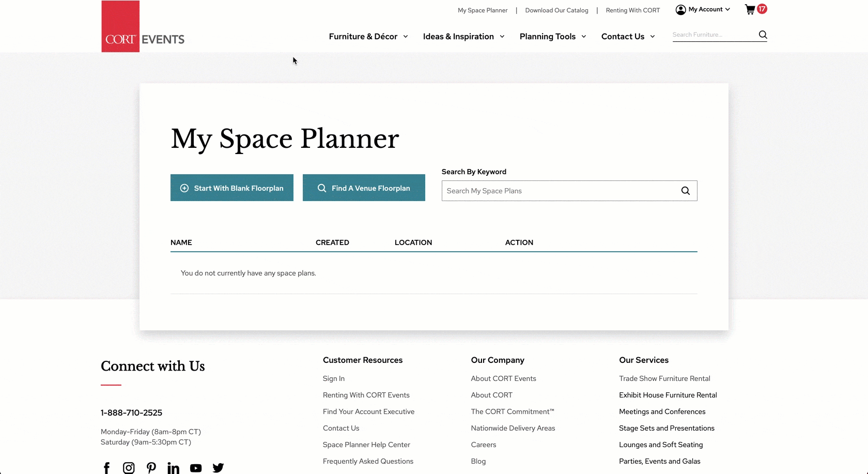Screen dimensions: 868x474
Task: Open Exhibit House Furniture Rental link
Action: point(668,395)
